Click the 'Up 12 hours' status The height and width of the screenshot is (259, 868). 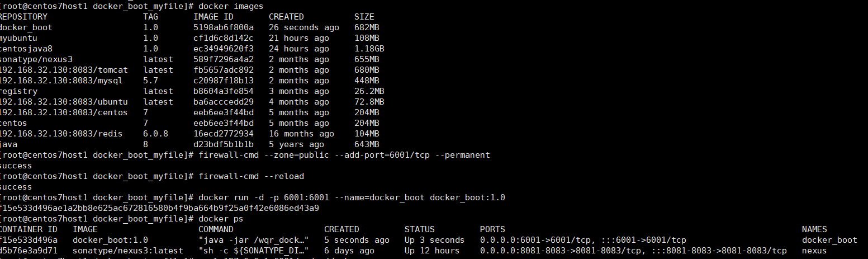432,251
